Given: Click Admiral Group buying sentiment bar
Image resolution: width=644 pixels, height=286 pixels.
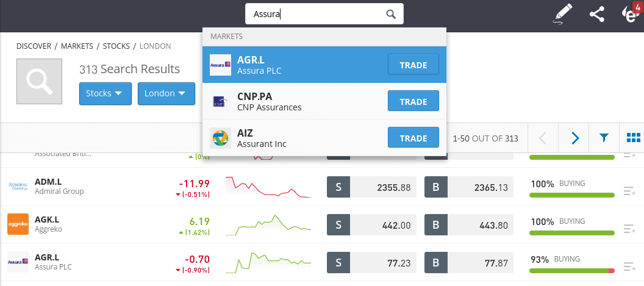Looking at the screenshot, I should pos(571,195).
